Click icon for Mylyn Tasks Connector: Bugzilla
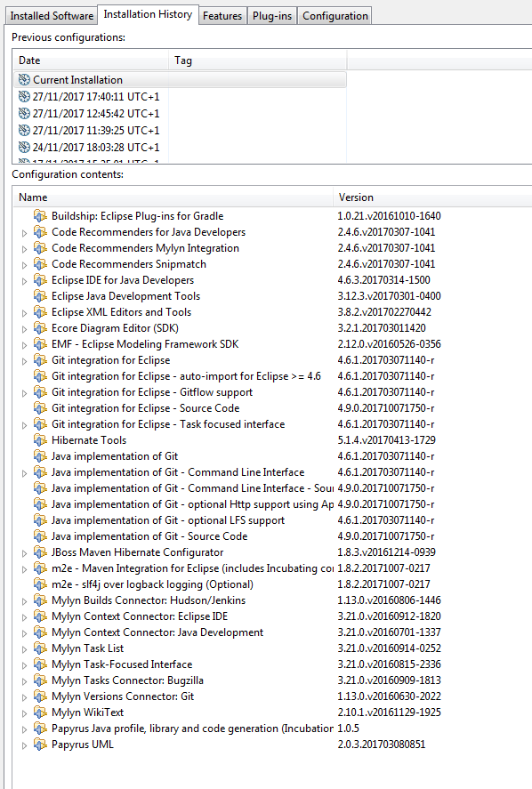 tap(40, 680)
